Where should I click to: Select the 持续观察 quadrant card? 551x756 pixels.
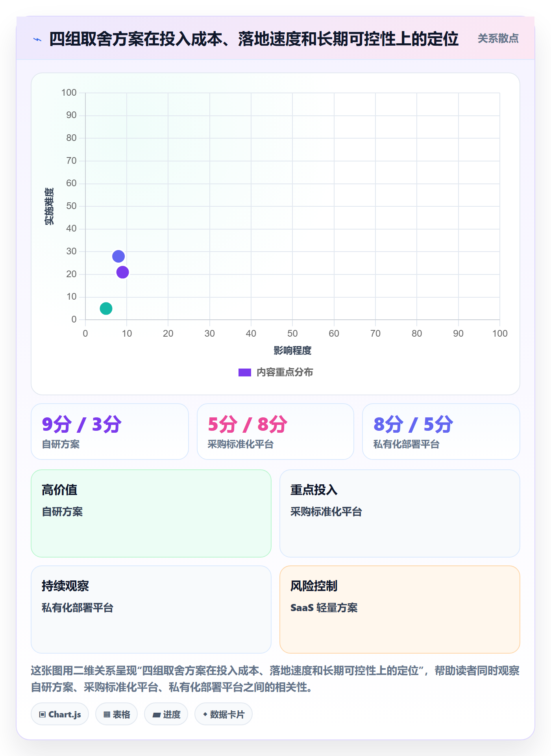click(x=151, y=610)
